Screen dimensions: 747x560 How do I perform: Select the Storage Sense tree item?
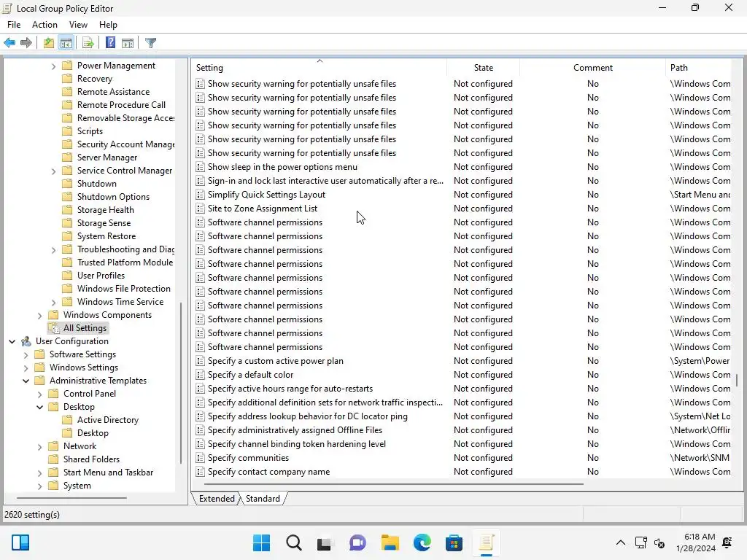(104, 223)
